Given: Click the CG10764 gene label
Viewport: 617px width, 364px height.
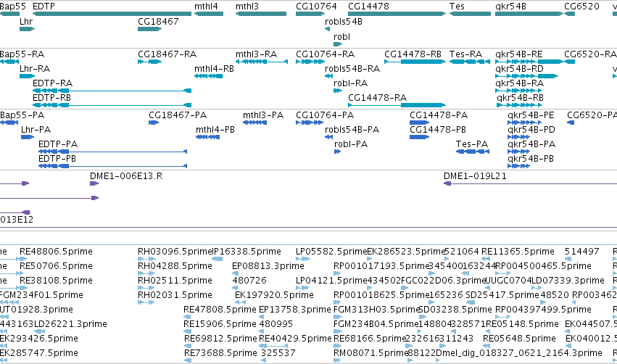Looking at the screenshot, I should click(316, 7).
